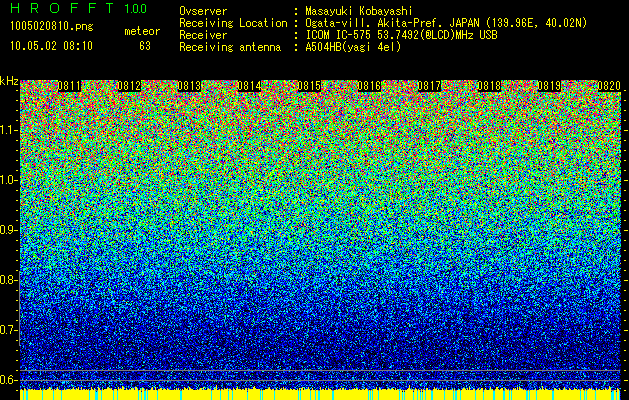Click the 0815 time marker

point(309,86)
